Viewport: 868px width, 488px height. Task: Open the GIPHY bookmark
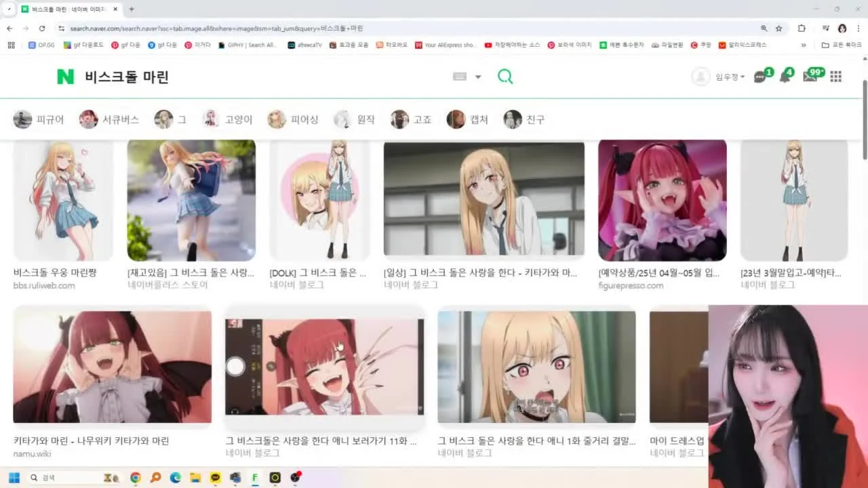(x=248, y=45)
